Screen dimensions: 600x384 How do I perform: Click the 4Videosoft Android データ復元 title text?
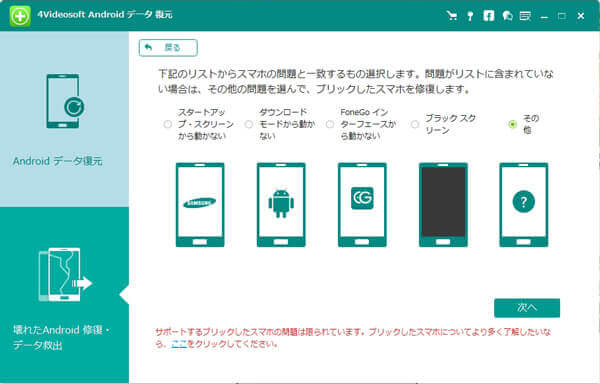[105, 15]
